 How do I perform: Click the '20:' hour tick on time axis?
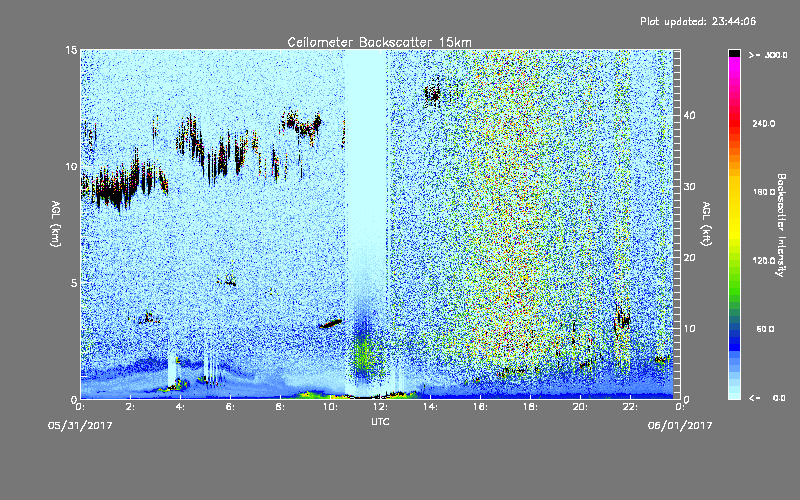click(x=581, y=407)
